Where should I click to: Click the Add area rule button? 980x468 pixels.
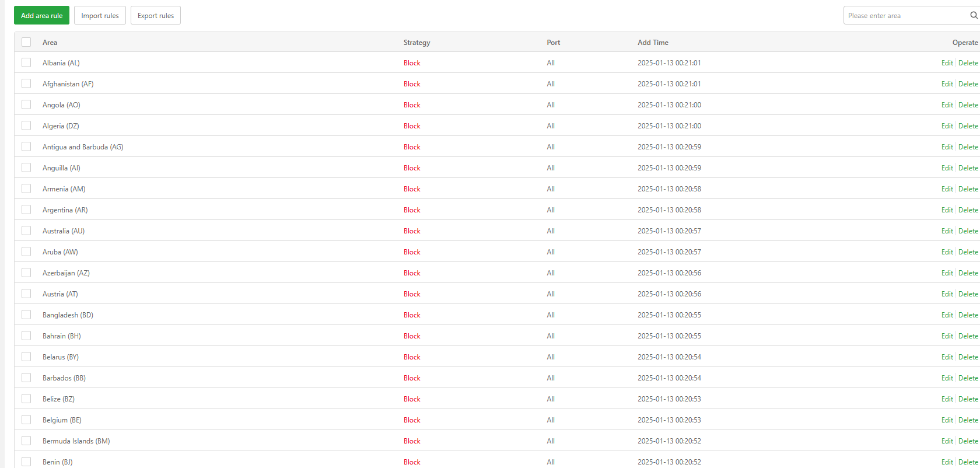(41, 16)
